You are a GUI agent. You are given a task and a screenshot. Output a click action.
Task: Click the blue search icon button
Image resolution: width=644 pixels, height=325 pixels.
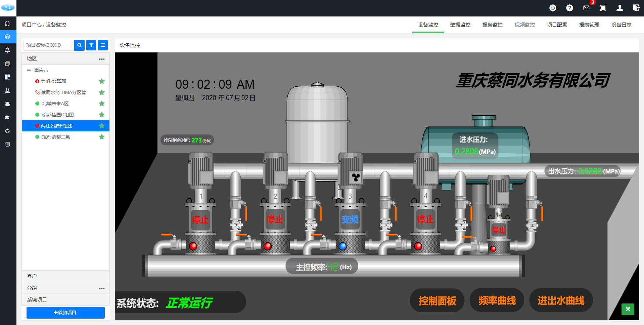click(79, 45)
